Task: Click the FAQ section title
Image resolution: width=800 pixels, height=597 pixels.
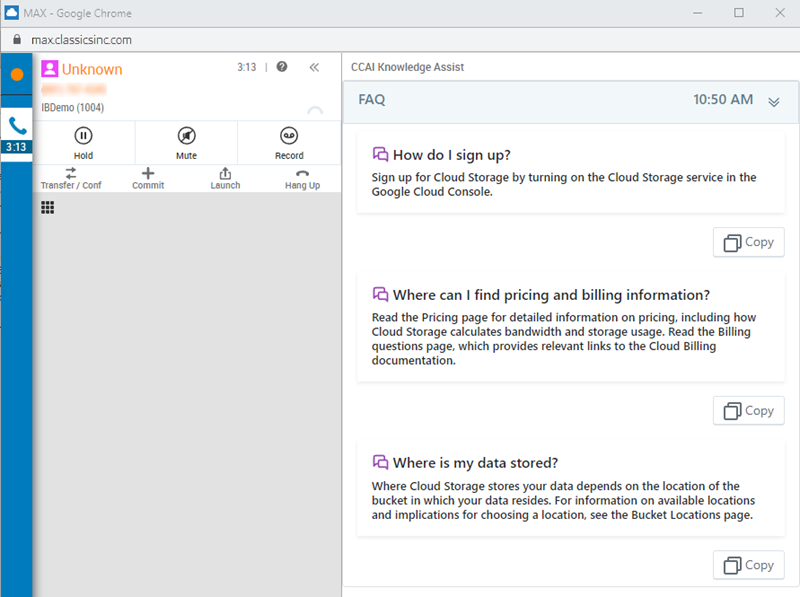Action: click(372, 100)
